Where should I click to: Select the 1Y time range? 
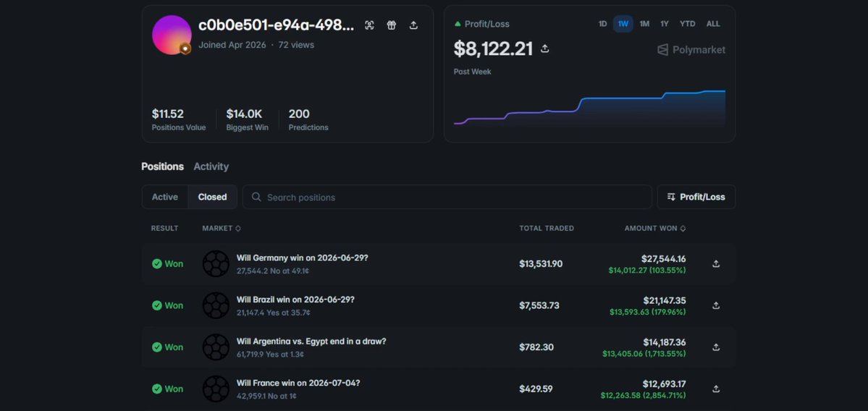665,24
